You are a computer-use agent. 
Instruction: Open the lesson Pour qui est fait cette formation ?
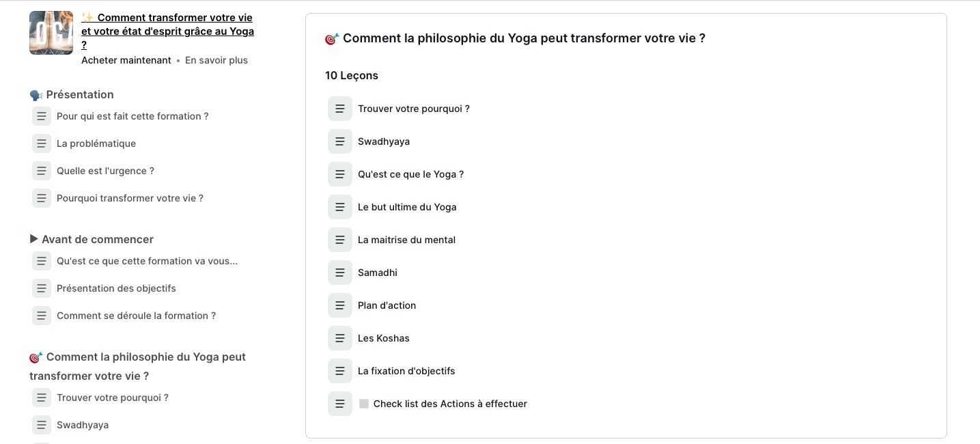tap(132, 116)
